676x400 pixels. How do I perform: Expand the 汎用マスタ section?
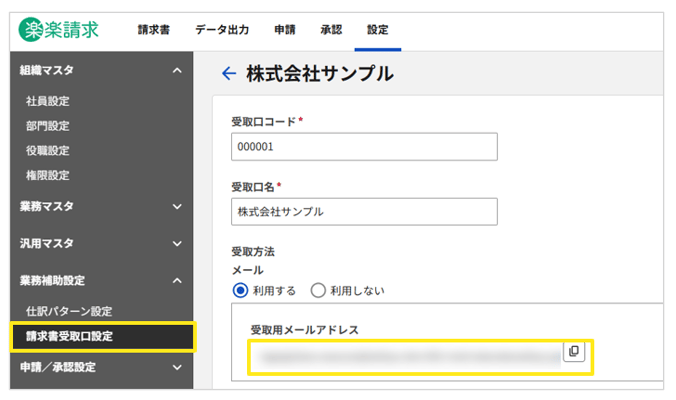click(x=177, y=243)
